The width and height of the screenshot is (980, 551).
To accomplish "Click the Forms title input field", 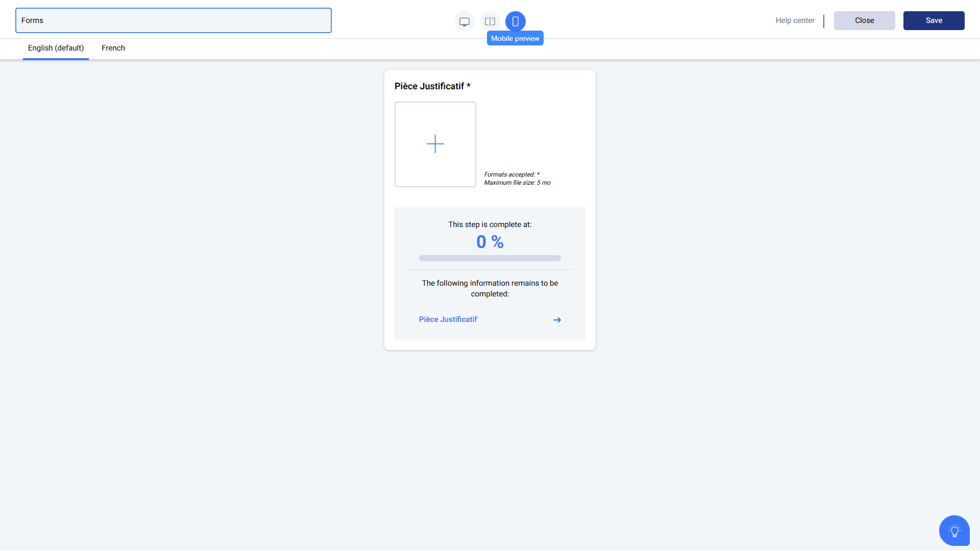I will click(174, 20).
